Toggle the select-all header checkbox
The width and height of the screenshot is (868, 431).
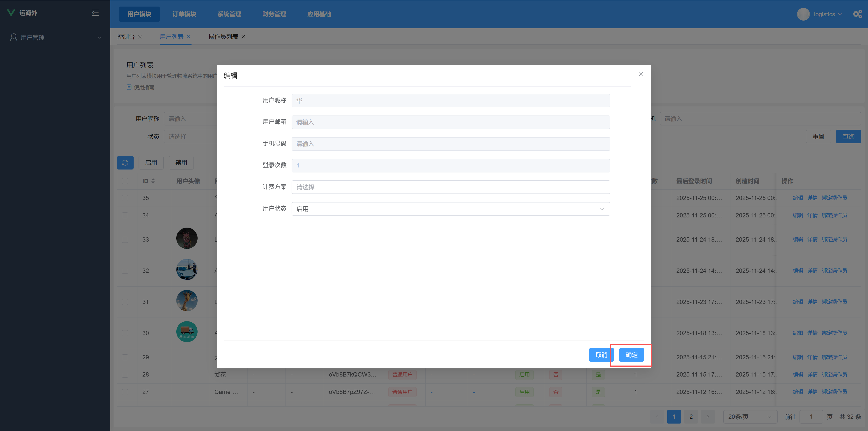point(125,181)
